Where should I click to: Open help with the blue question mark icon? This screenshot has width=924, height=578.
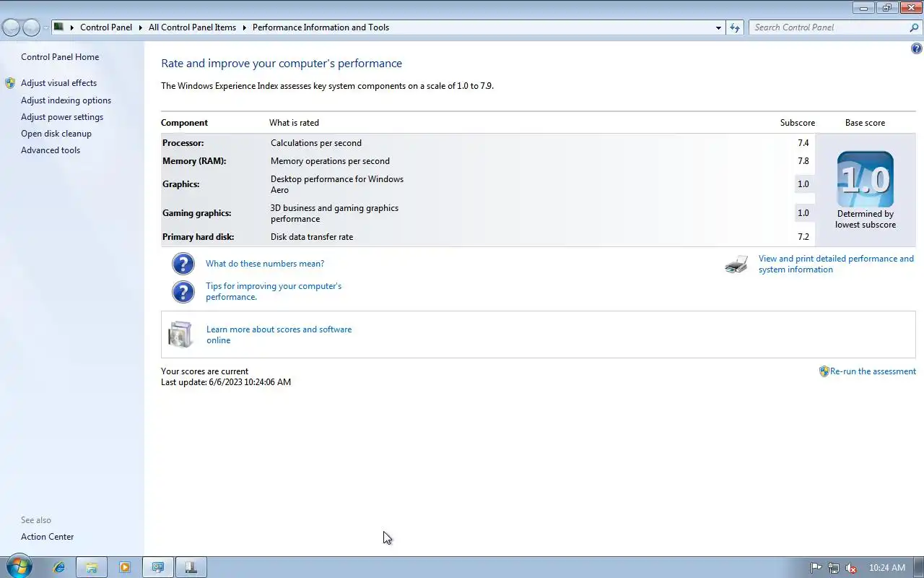pos(916,48)
